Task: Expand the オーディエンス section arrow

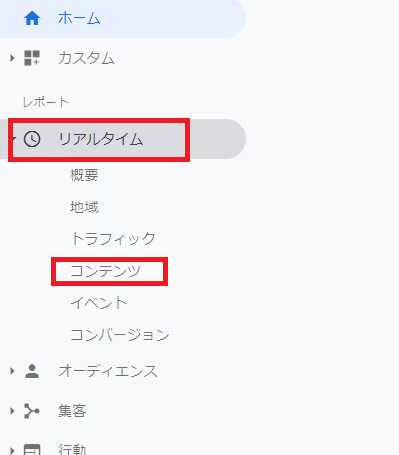Action: tap(12, 371)
